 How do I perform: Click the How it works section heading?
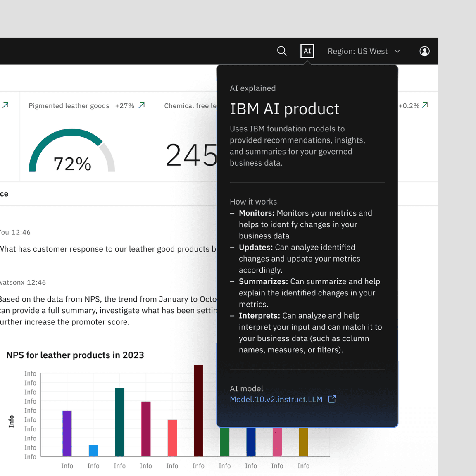pyautogui.click(x=253, y=202)
